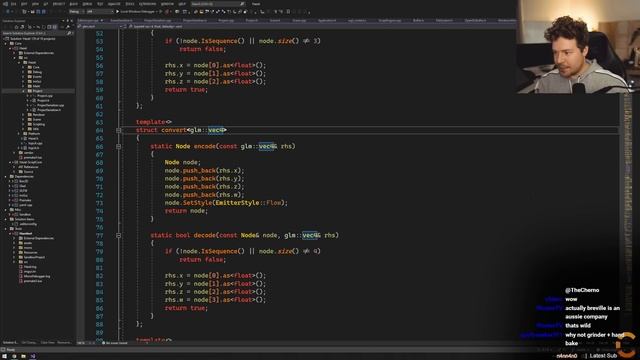Open the Windows Start menu
Screen dimensions: 640x360
click(x=5, y=356)
